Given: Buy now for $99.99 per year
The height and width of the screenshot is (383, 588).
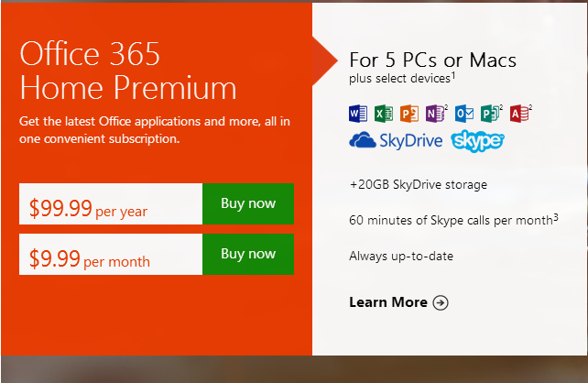Looking at the screenshot, I should click(248, 203).
